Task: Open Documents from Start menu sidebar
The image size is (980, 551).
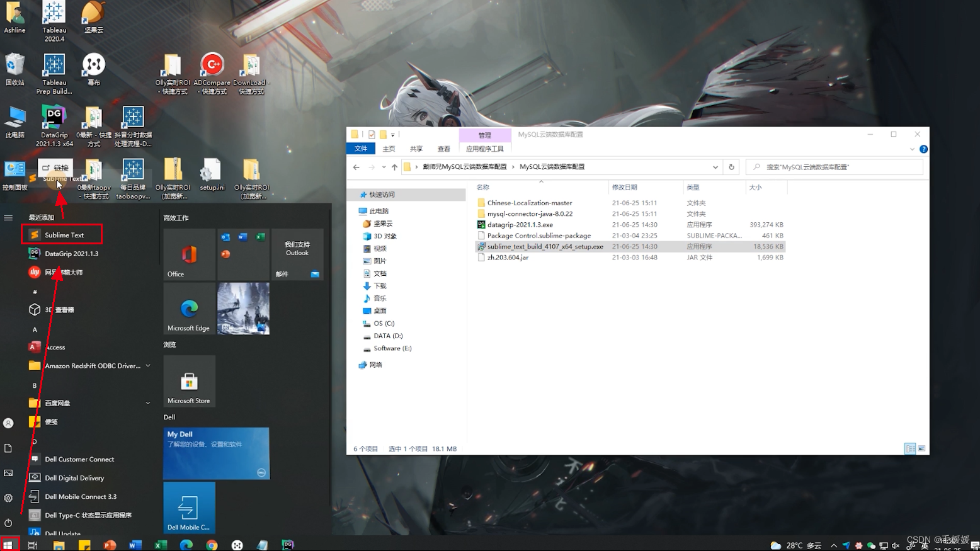Action: click(x=8, y=448)
